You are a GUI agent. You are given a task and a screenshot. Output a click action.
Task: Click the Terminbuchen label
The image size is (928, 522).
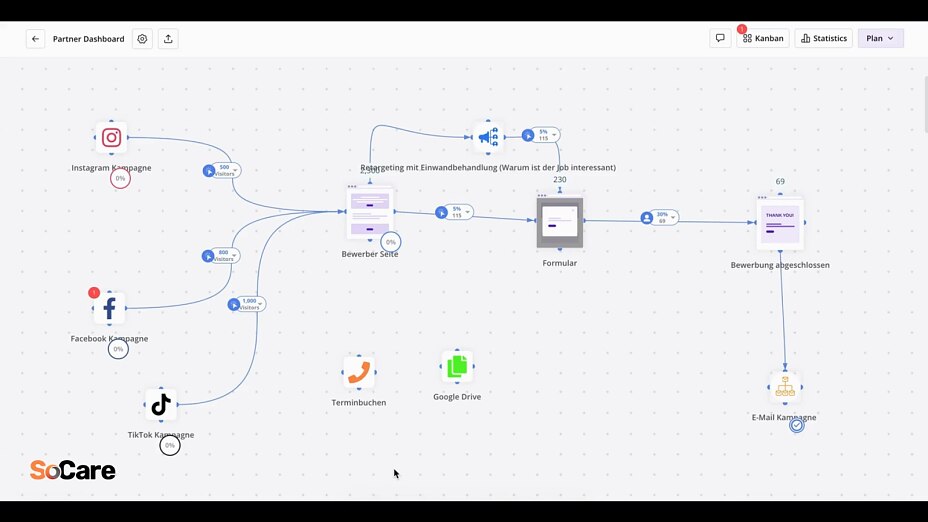click(x=359, y=402)
